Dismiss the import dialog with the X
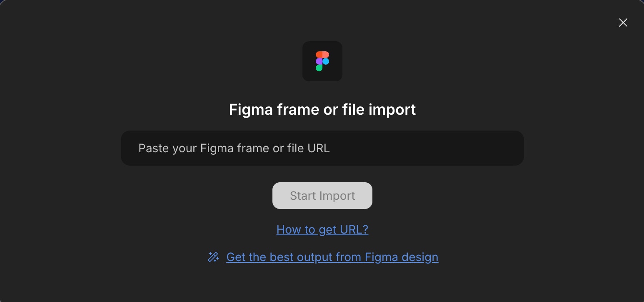The image size is (644, 302). coord(623,23)
